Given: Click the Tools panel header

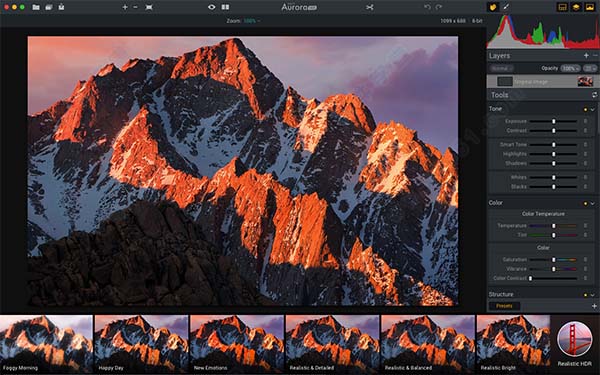Looking at the screenshot, I should coord(543,95).
